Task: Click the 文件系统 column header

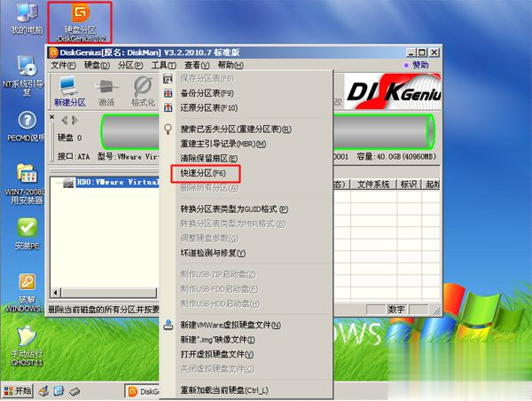Action: pyautogui.click(x=373, y=184)
